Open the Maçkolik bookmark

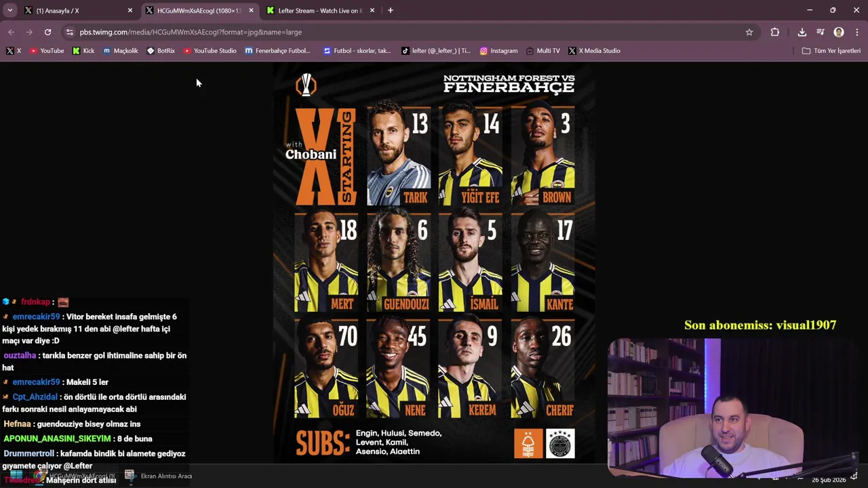[x=121, y=51]
